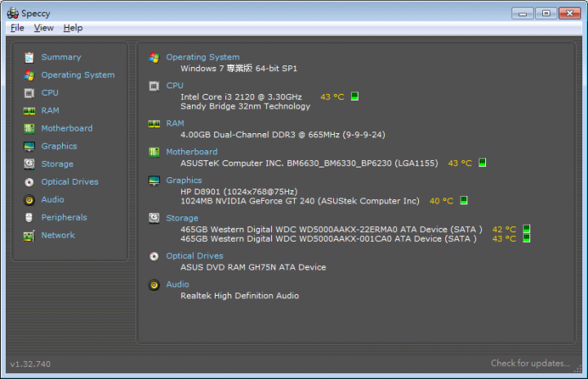Open Peripherals section from sidebar
588x379 pixels.
(x=65, y=217)
